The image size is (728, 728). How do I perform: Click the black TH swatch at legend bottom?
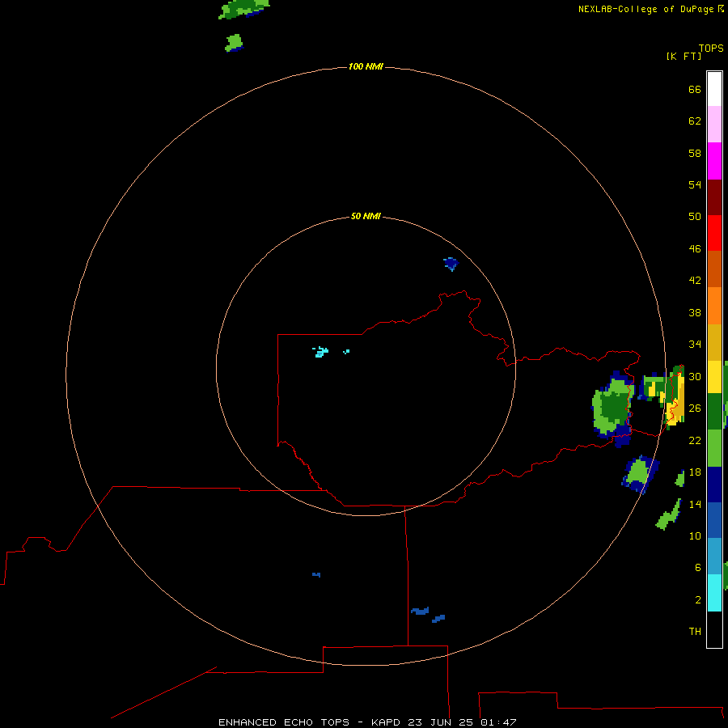coord(714,629)
